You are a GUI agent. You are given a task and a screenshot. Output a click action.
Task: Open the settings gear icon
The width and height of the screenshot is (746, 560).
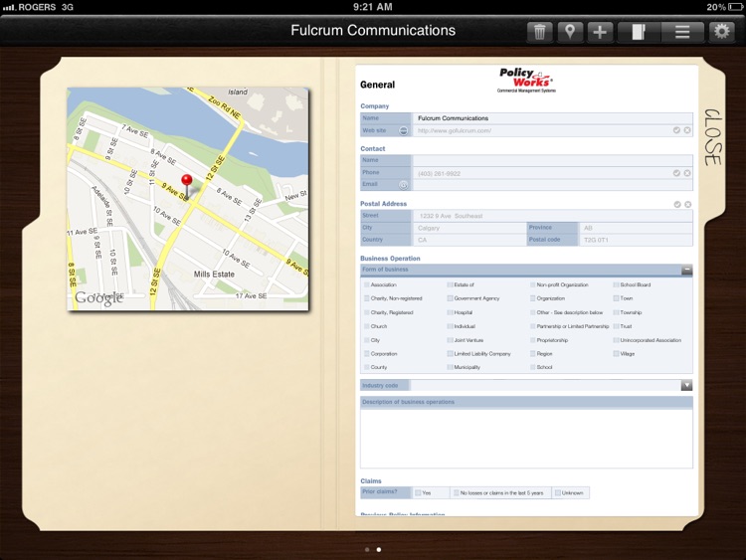pyautogui.click(x=721, y=32)
